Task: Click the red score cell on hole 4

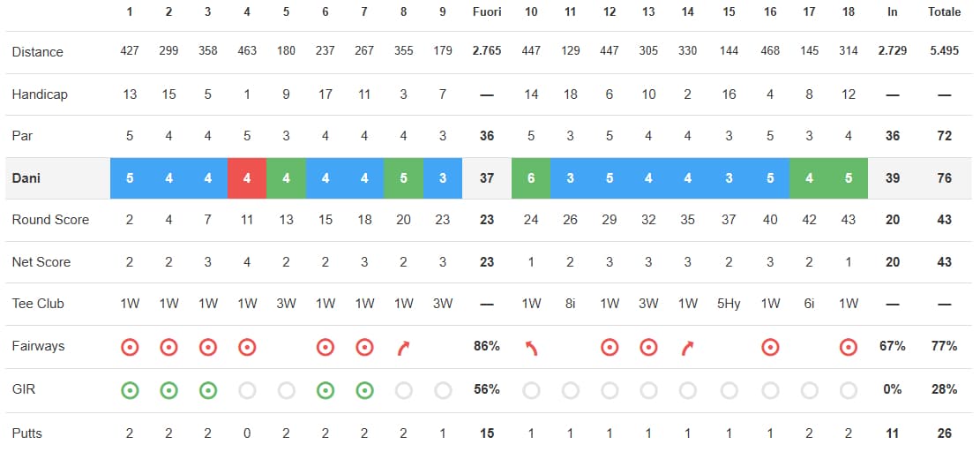Action: (247, 178)
